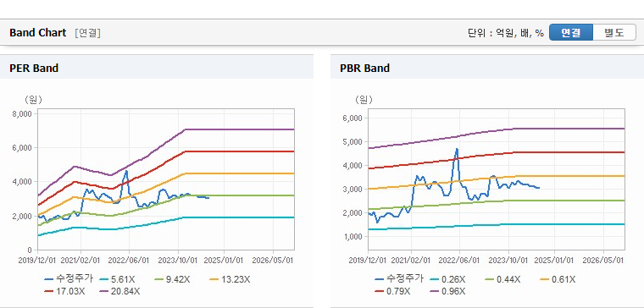This screenshot has width=644, height=308.
Task: Toggle the 0.61X legend entry
Action: pyautogui.click(x=558, y=279)
